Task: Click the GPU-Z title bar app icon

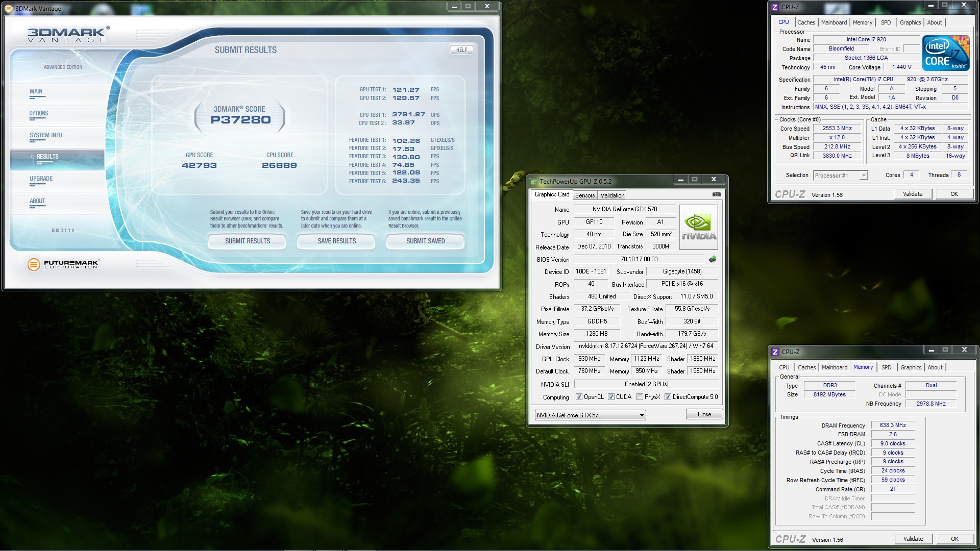Action: (534, 181)
